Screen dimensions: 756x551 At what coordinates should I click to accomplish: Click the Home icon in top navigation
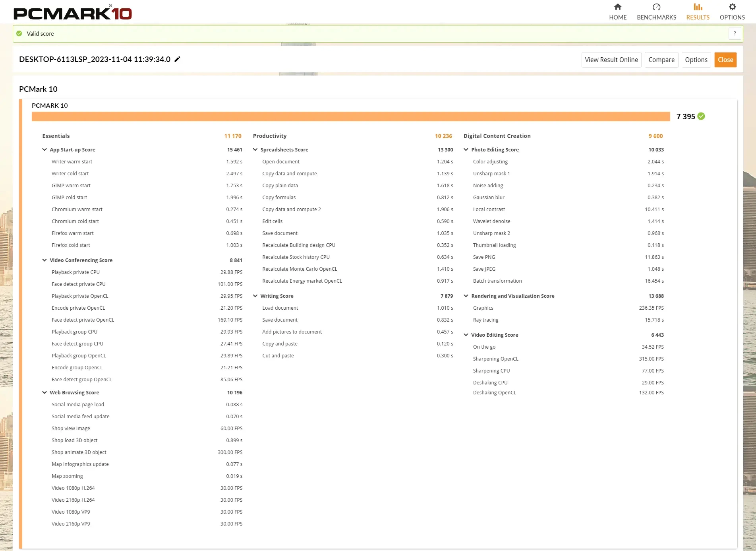click(617, 7)
